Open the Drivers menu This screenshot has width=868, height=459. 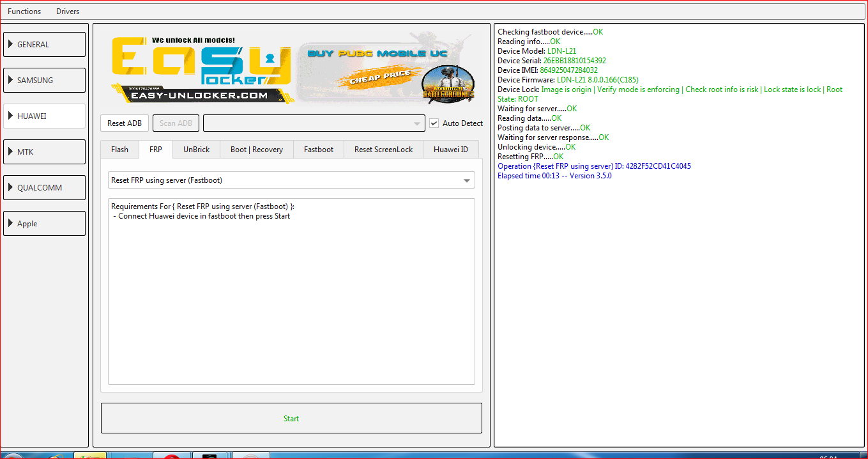click(68, 12)
